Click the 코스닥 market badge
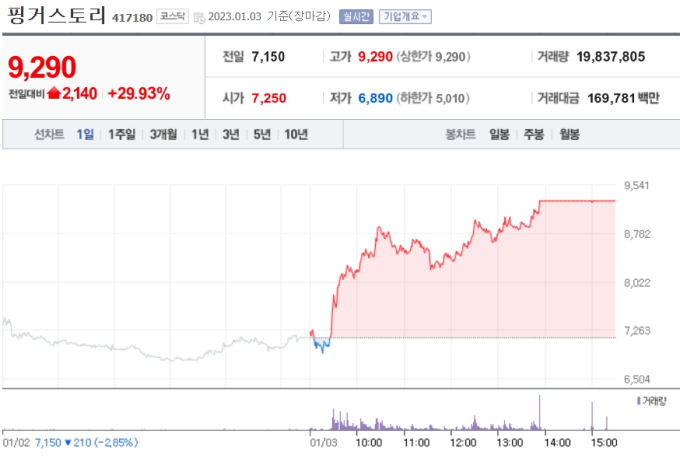 point(172,16)
